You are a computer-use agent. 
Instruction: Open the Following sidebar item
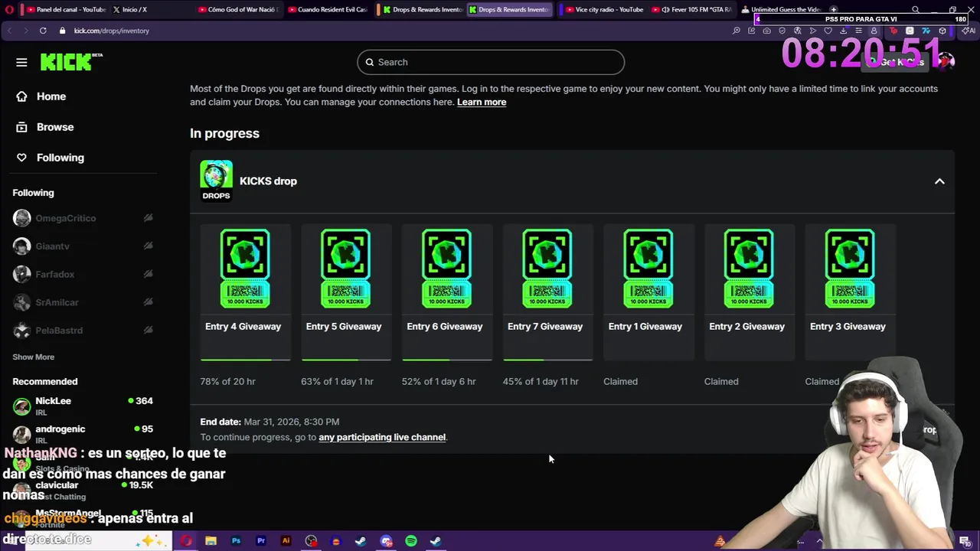[x=60, y=158]
